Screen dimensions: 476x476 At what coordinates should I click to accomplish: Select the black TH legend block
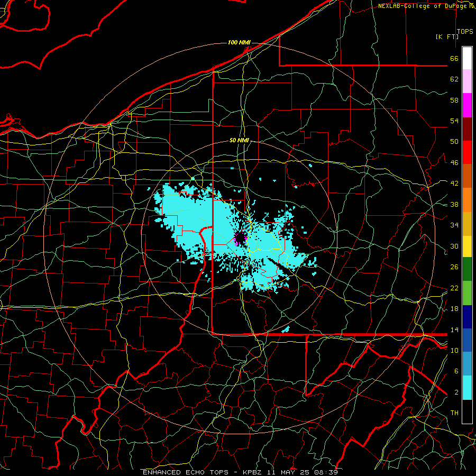pos(467,411)
